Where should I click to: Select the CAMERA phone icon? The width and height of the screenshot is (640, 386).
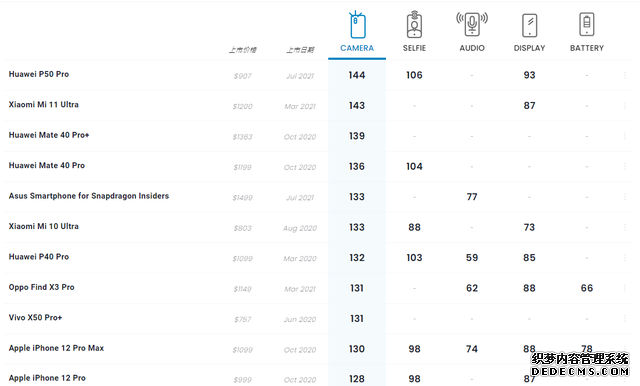(x=357, y=24)
